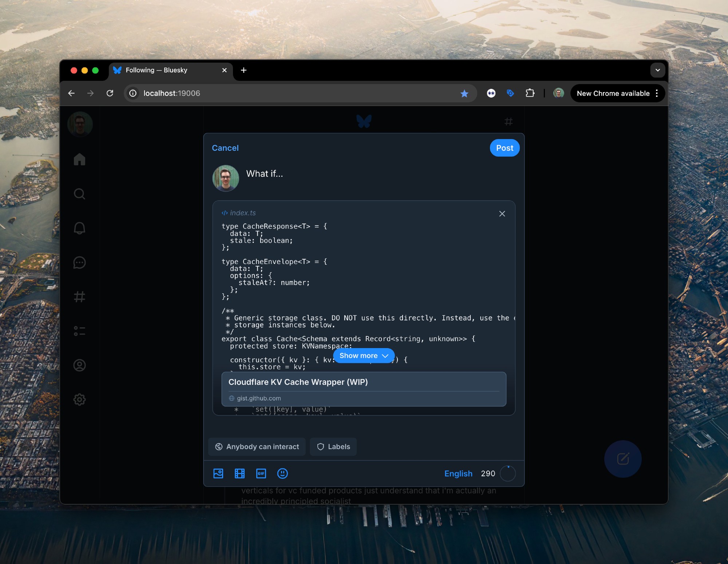
Task: Click the add image icon in composer
Action: coord(218,473)
